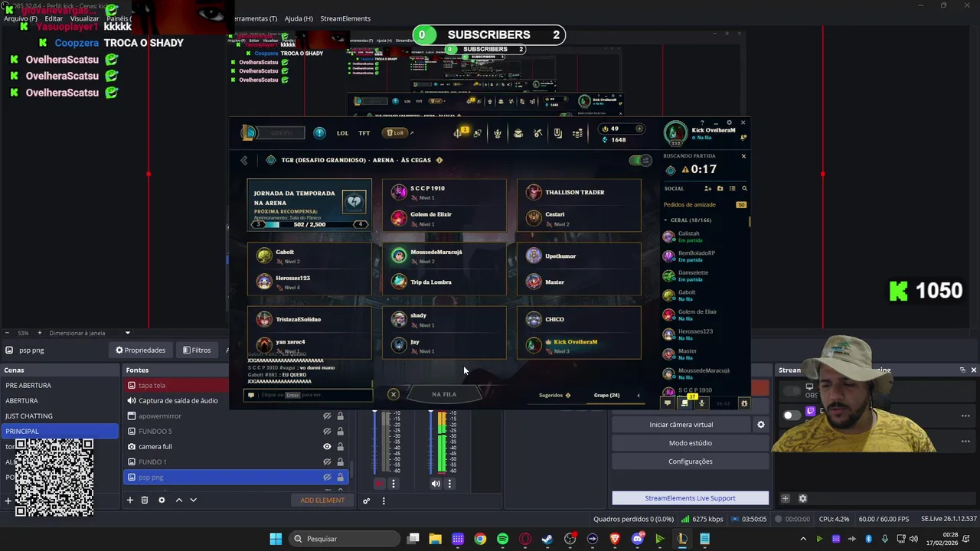
Task: Click the friend list view icon
Action: (x=732, y=188)
